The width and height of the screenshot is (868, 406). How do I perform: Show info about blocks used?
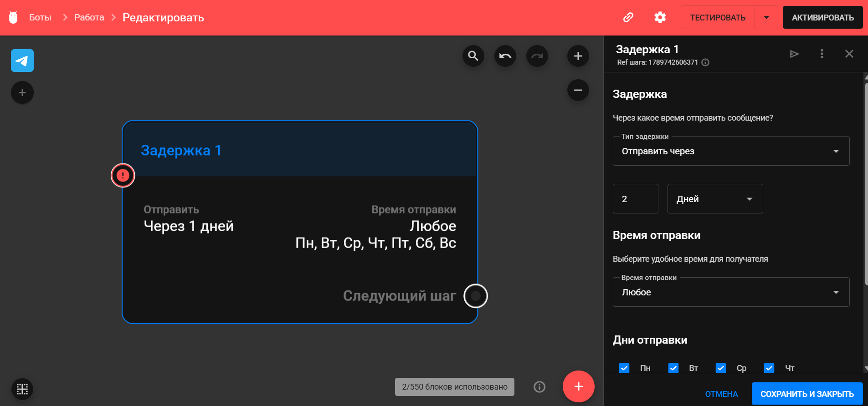click(x=539, y=387)
